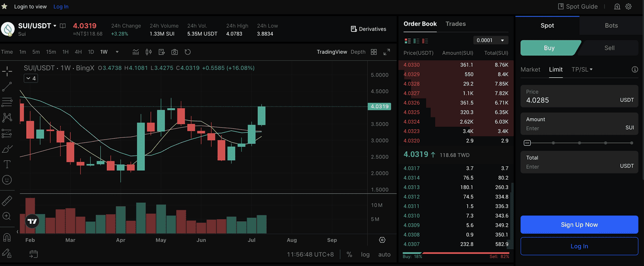This screenshot has height=266, width=644.
Task: Click the chart template save icon
Action: 162,52
